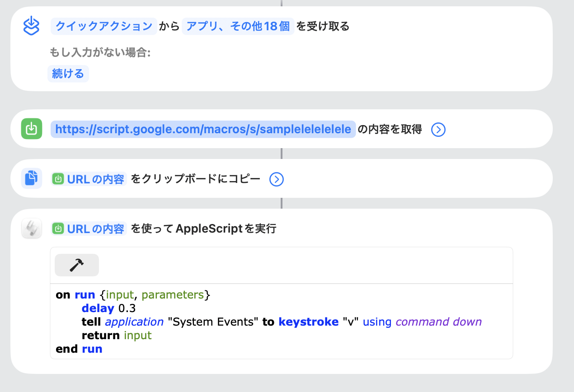Select the URLの内容 variable in the AppleScript action

[x=89, y=229]
